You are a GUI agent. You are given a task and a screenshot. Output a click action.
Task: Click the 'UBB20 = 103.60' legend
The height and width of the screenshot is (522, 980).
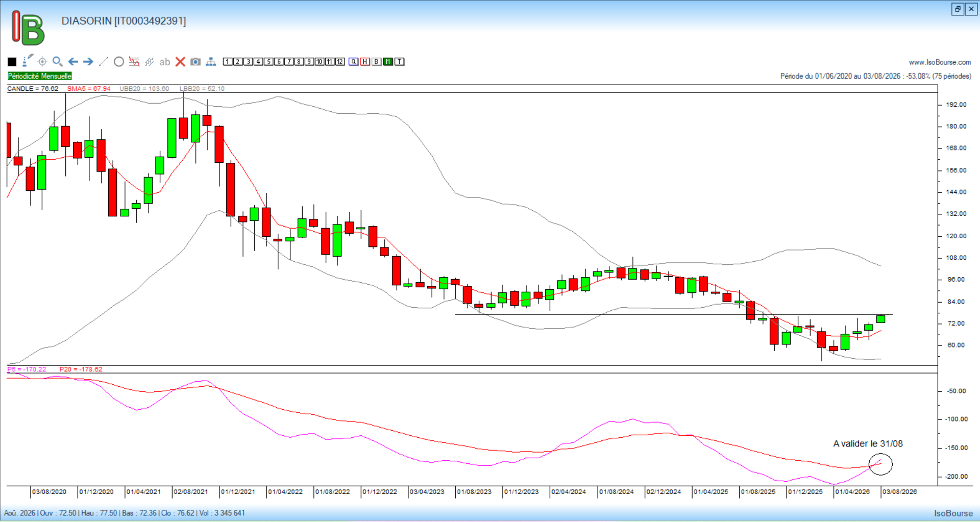point(144,89)
